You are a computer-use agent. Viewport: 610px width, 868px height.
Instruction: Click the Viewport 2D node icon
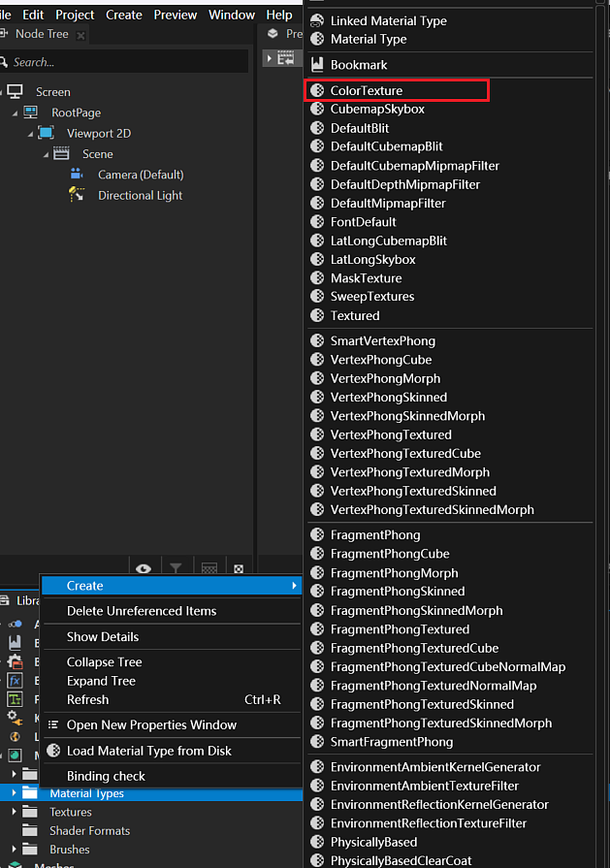tap(46, 133)
